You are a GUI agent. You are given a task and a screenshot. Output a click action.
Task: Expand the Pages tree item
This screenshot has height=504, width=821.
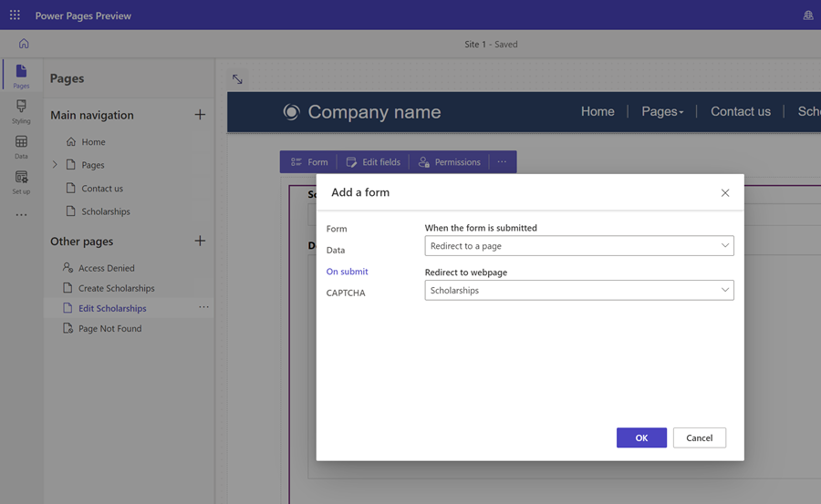pos(55,165)
